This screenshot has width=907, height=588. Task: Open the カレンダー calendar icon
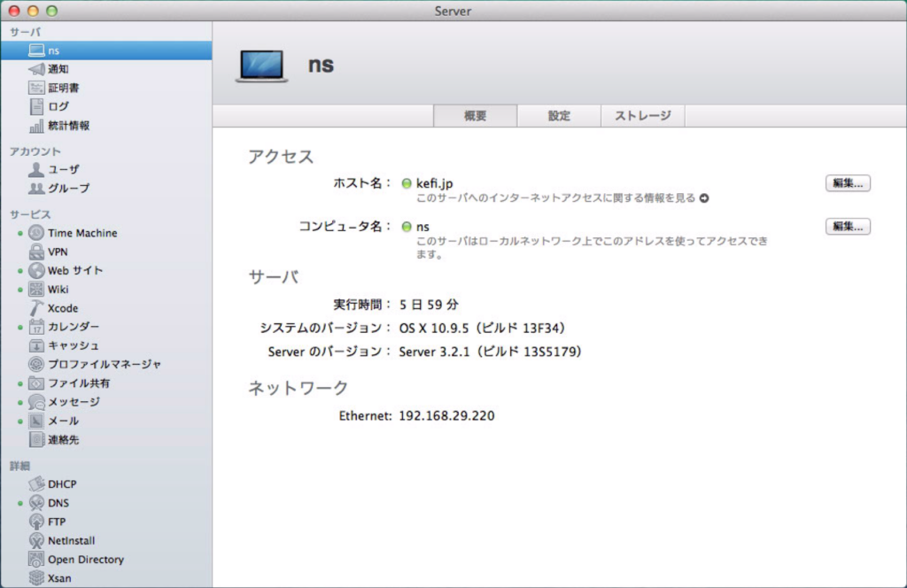click(35, 327)
